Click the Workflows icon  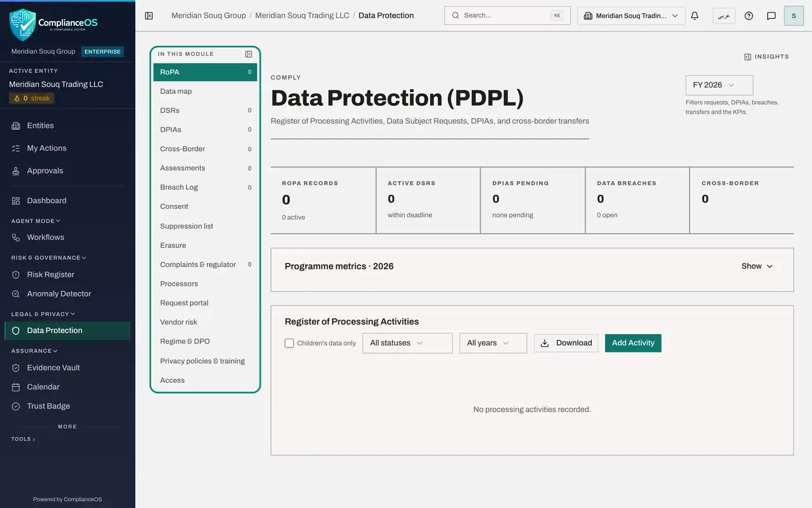point(16,237)
